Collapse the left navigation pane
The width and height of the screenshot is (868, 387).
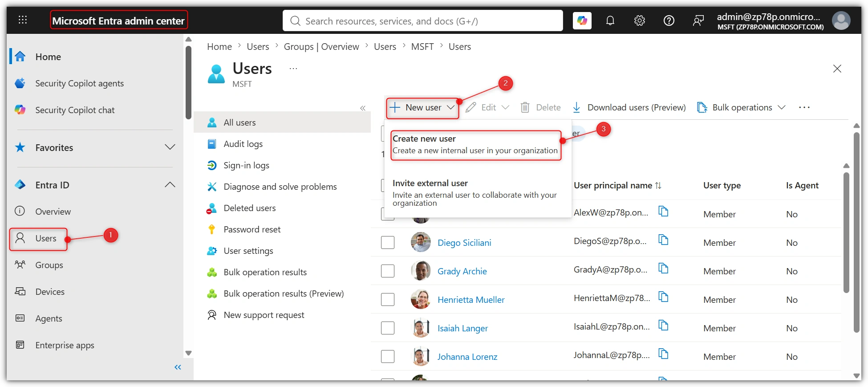178,367
